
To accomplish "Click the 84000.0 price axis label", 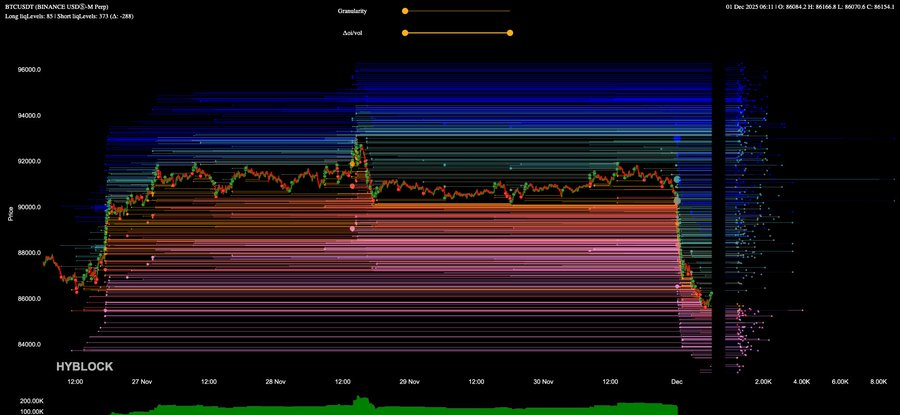I will (x=29, y=345).
